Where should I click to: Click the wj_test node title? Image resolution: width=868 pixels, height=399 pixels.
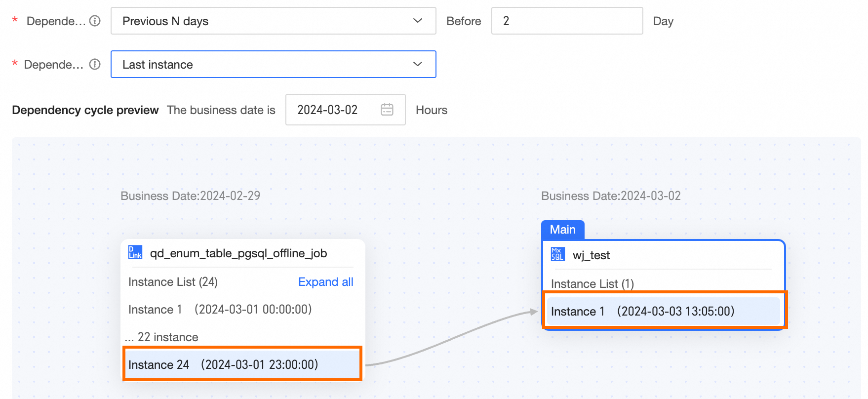pos(591,255)
